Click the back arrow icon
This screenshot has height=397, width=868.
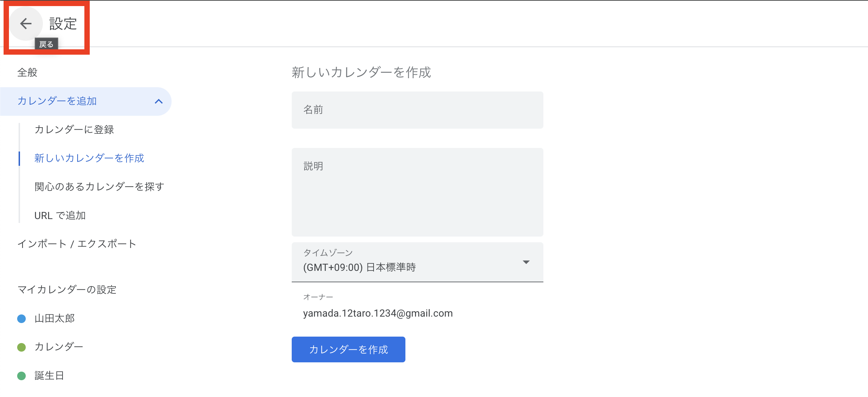(x=26, y=24)
